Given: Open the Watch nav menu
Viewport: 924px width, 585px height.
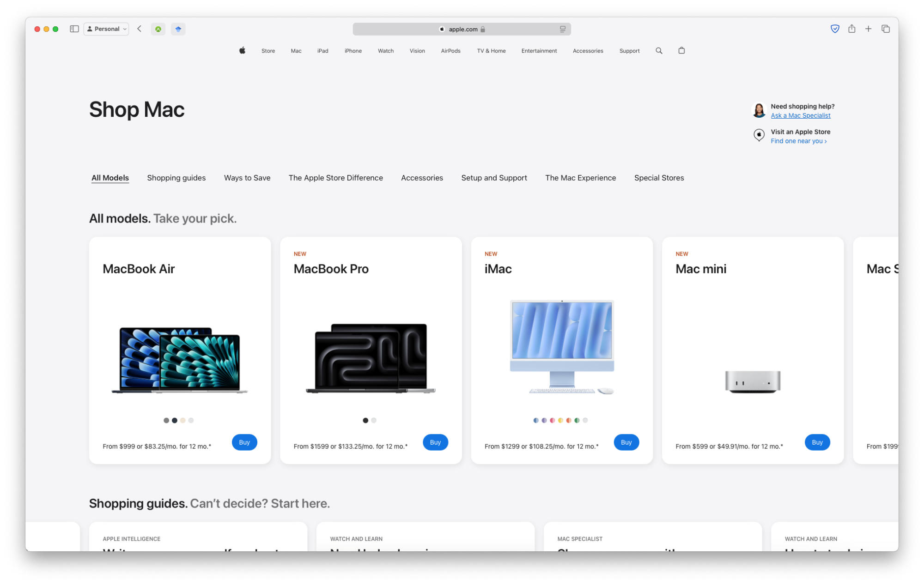Looking at the screenshot, I should tap(386, 51).
